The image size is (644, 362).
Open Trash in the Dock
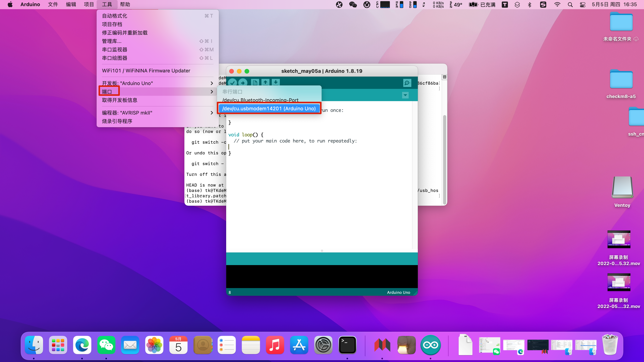click(610, 345)
